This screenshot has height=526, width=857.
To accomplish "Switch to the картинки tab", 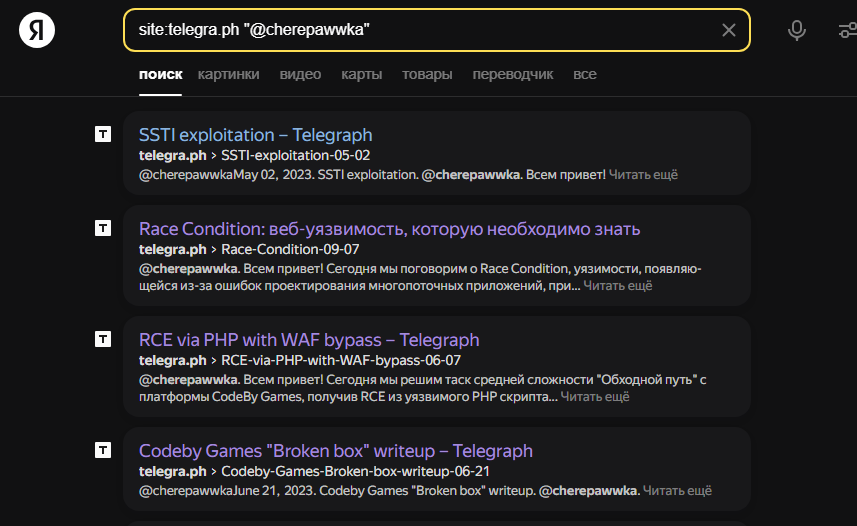I will 228,74.
